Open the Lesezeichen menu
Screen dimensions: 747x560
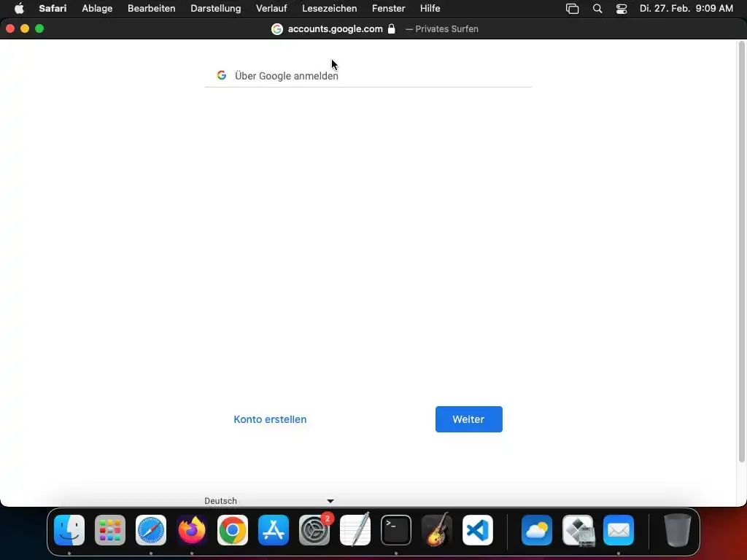pos(330,9)
